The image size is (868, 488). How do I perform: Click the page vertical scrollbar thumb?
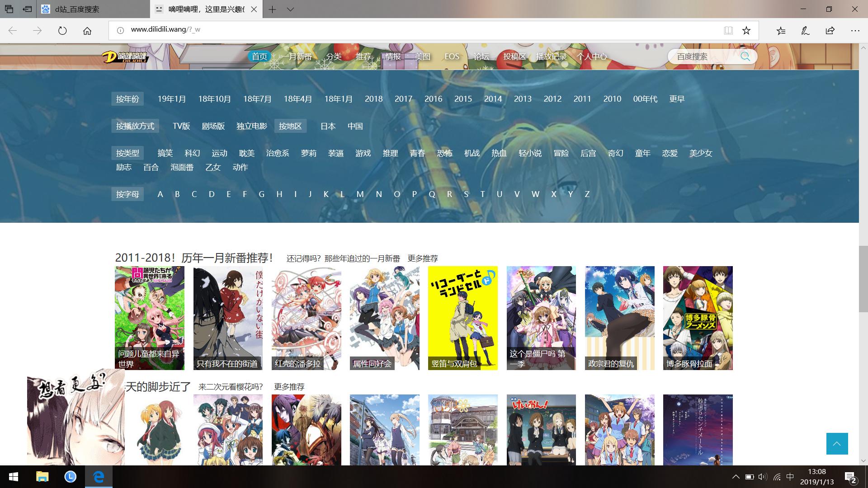coord(863,279)
